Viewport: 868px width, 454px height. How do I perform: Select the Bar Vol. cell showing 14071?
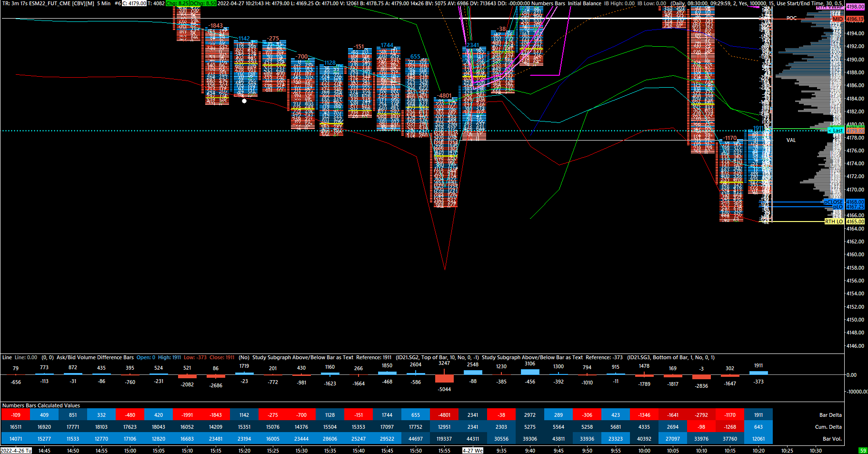point(16,439)
